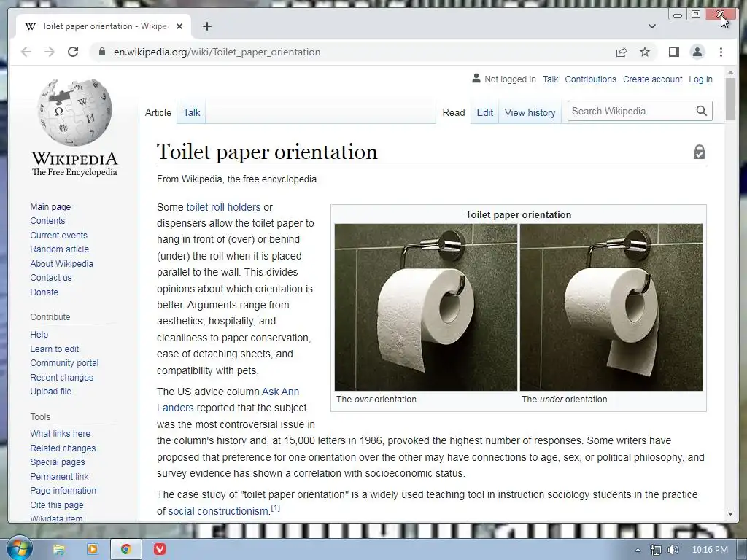Screen dimensions: 747x560
Task: Open the Help sidebar link
Action: pyautogui.click(x=39, y=334)
